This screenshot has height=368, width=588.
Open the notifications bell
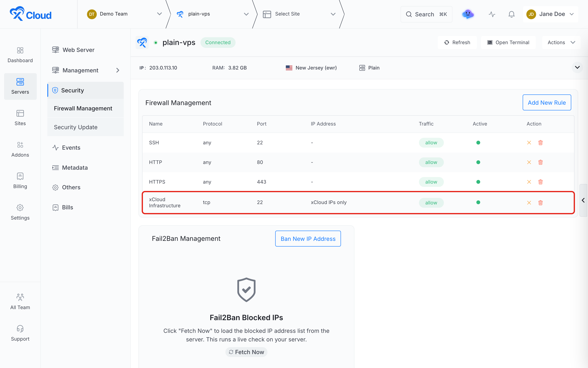pyautogui.click(x=511, y=14)
